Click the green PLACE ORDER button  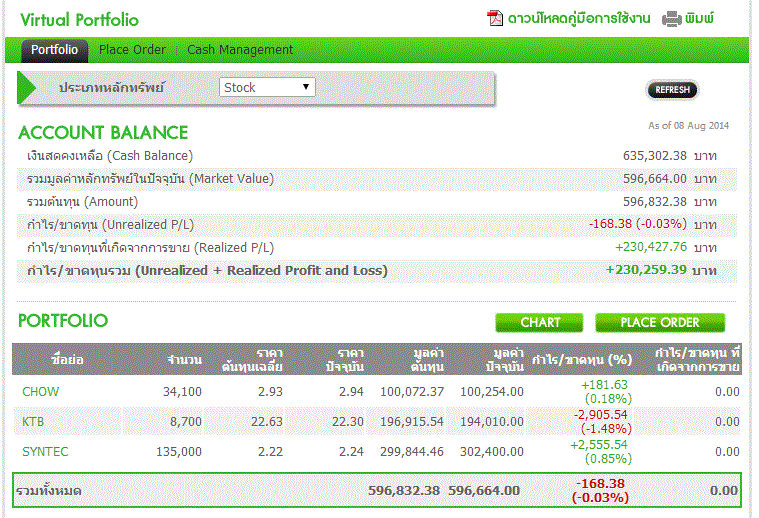pyautogui.click(x=659, y=322)
